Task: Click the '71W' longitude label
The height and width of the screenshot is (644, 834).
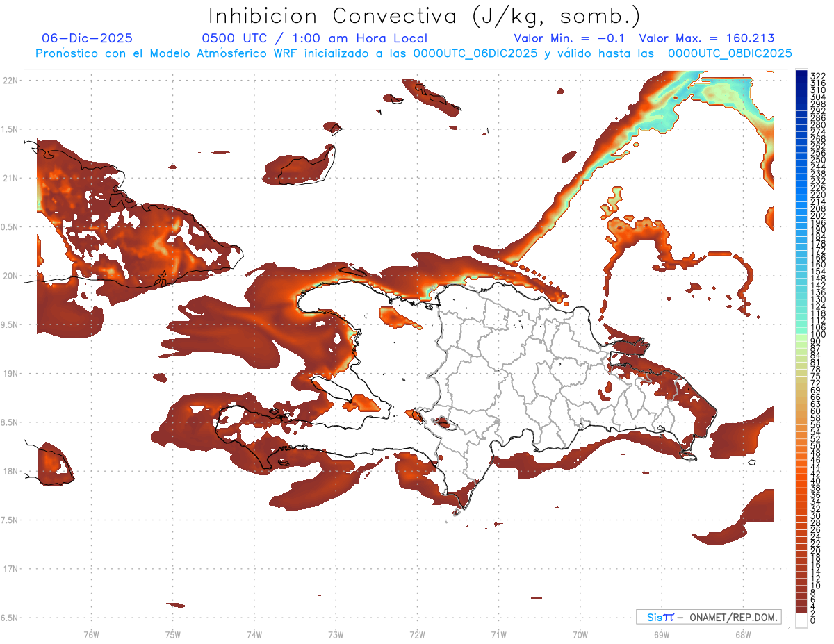Action: click(498, 634)
